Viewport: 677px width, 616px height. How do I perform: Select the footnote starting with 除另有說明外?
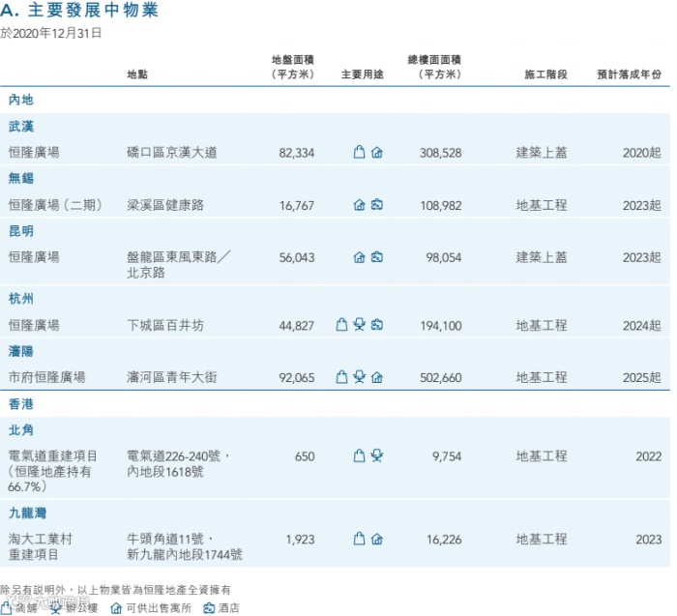(115, 590)
